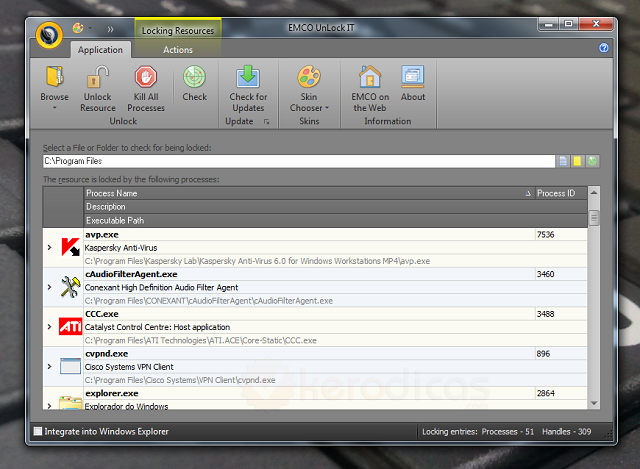Select the cAudioFilterAgent.exe process name
Screen dimensions: 640x469
131,274
